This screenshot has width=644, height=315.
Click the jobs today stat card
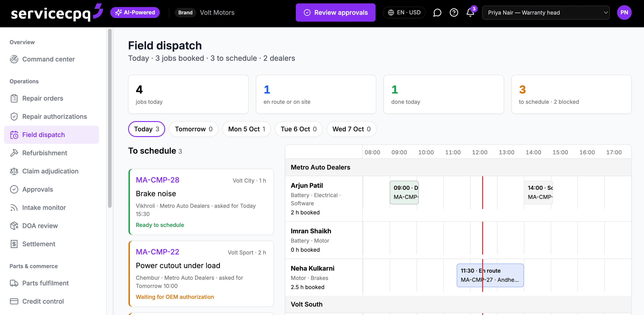click(188, 94)
